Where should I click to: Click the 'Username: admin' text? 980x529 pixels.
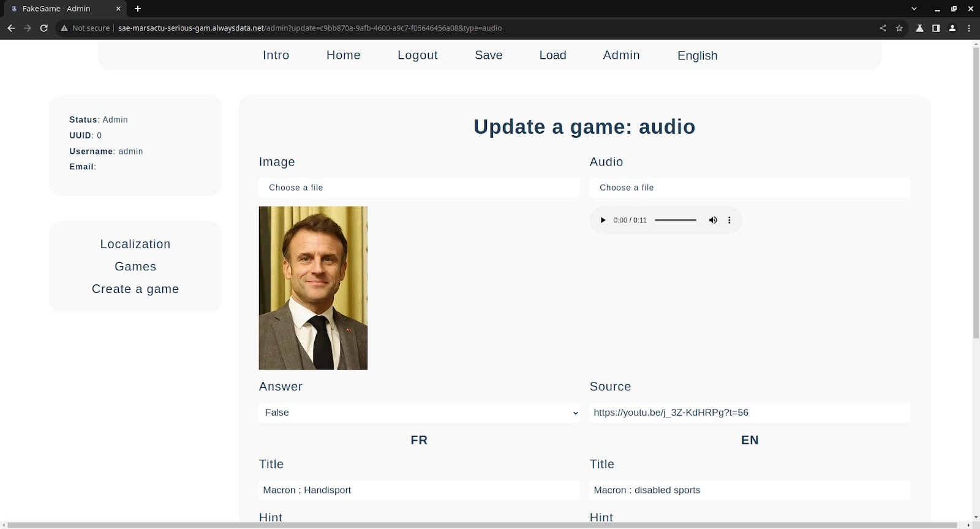click(x=106, y=151)
